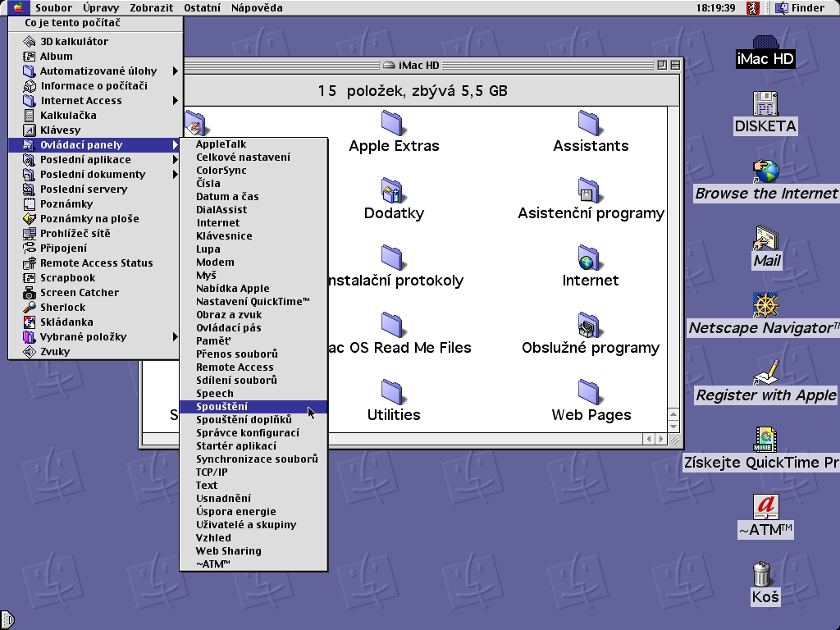Open the Soubor menu

coord(53,8)
